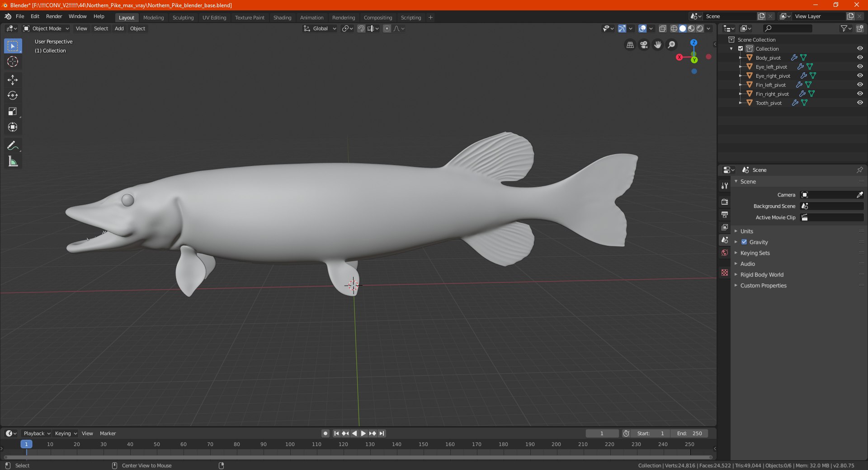868x470 pixels.
Task: Open the Render menu
Action: [54, 16]
